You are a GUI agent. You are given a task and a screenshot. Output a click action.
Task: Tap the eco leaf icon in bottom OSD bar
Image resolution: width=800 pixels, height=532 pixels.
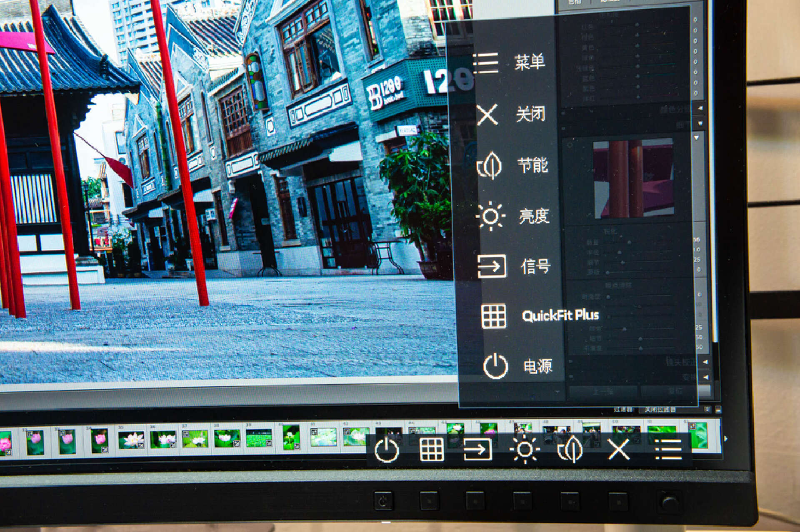click(x=570, y=450)
